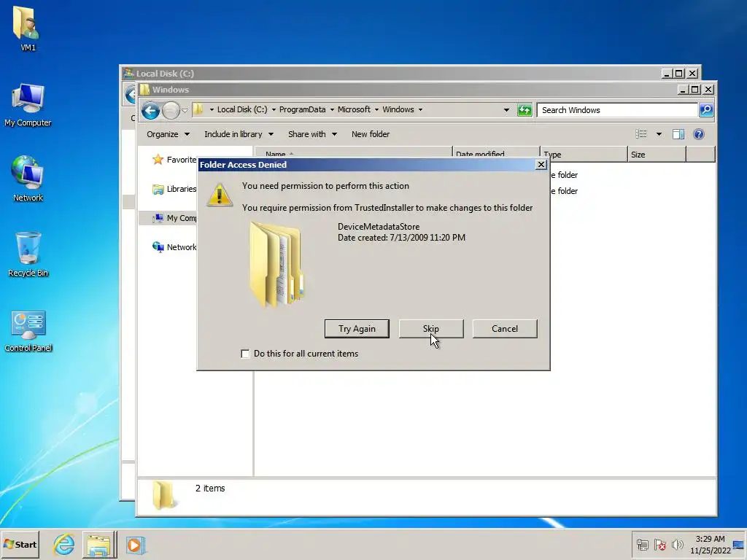Open the recent pages dropdown arrow
The width and height of the screenshot is (747, 560).
coord(185,111)
